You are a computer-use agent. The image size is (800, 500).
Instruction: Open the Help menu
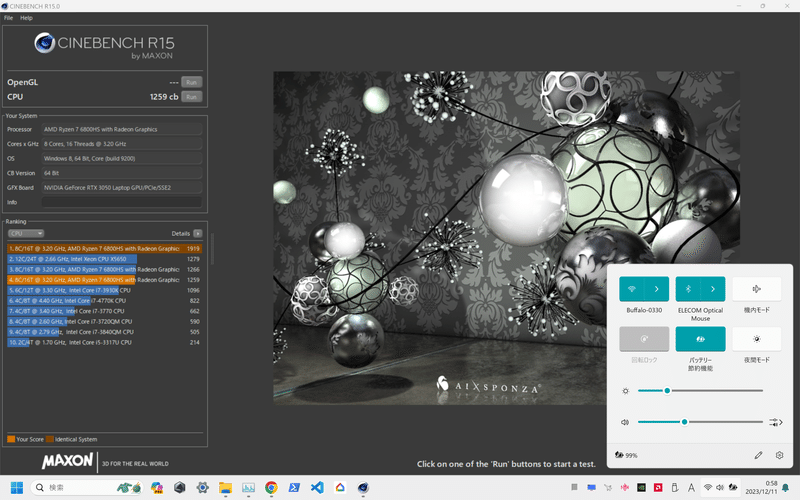point(27,18)
